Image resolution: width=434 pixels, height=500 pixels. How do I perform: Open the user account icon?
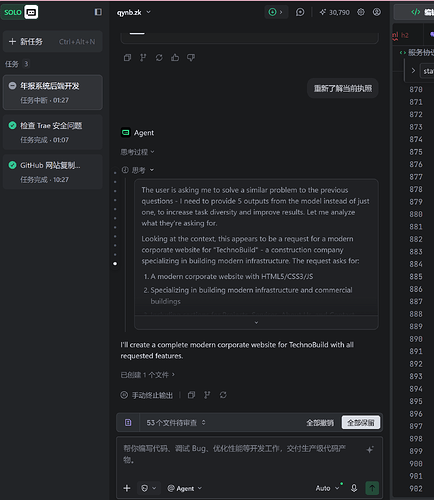(x=377, y=12)
